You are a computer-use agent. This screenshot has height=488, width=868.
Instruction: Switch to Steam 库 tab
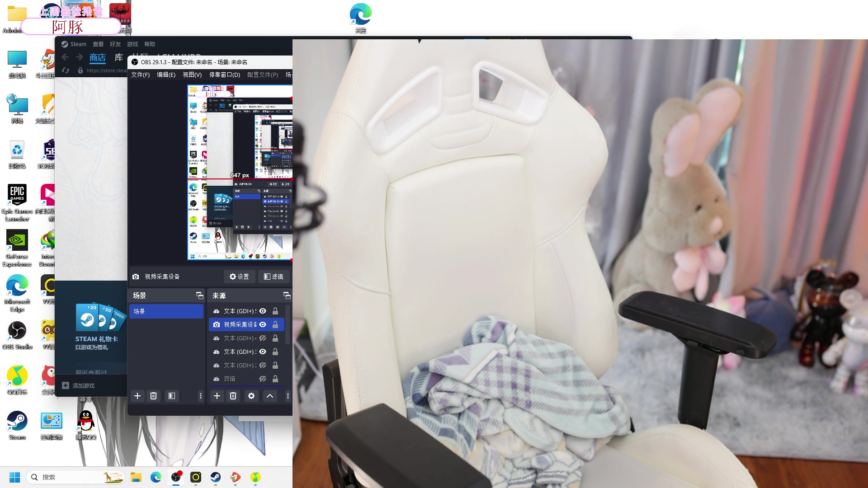coord(119,57)
